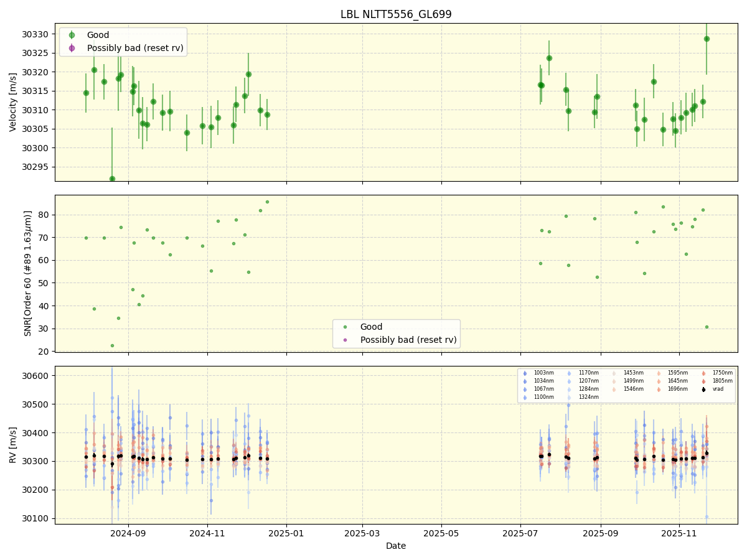Click the '2024-11' date tick label
747x560 pixels.
click(x=207, y=533)
